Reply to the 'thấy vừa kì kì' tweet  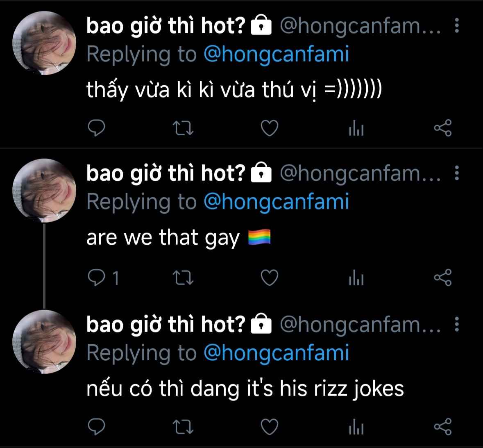[97, 128]
